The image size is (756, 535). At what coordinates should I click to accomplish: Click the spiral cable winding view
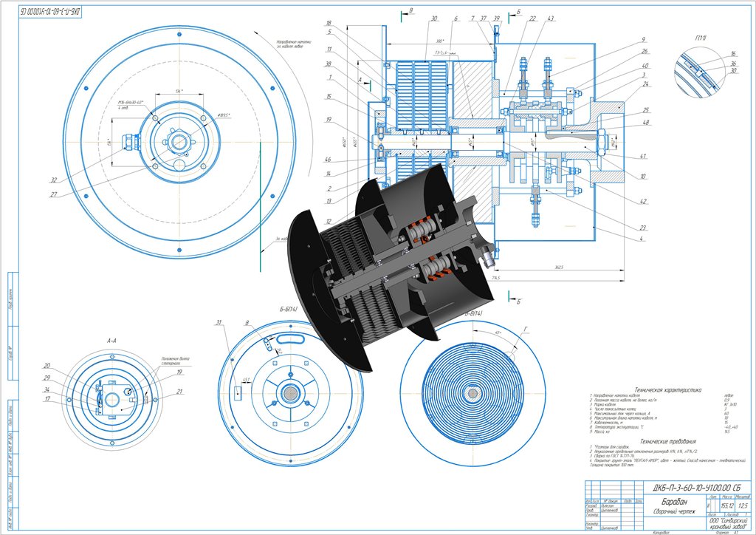[x=472, y=394]
